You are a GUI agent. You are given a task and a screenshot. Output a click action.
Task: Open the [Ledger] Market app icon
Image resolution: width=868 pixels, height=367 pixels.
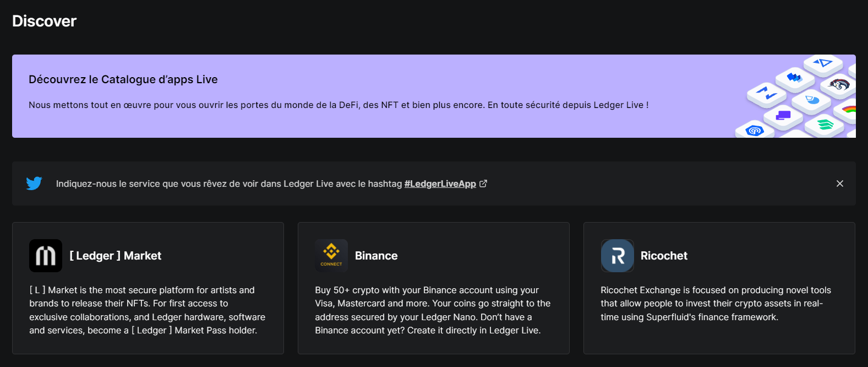click(x=46, y=256)
